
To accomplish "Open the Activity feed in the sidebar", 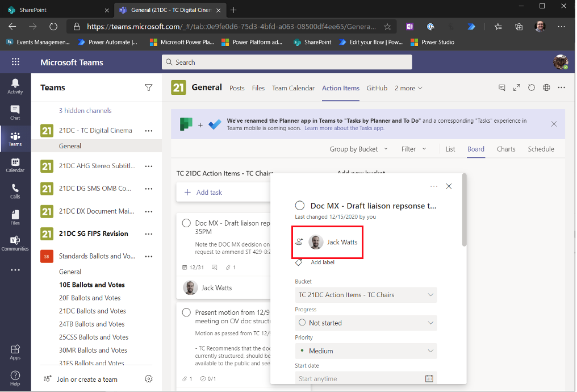I will [15, 86].
